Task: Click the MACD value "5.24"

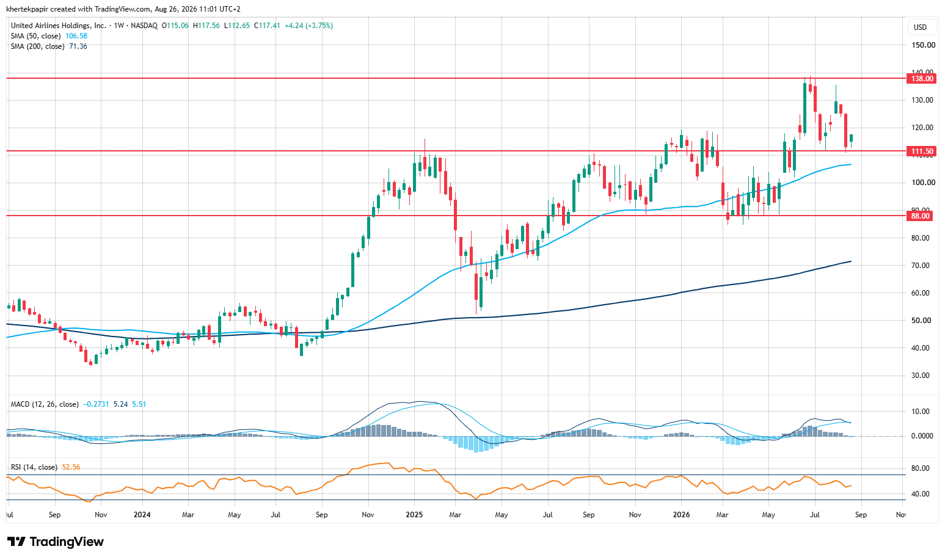Action: click(120, 404)
